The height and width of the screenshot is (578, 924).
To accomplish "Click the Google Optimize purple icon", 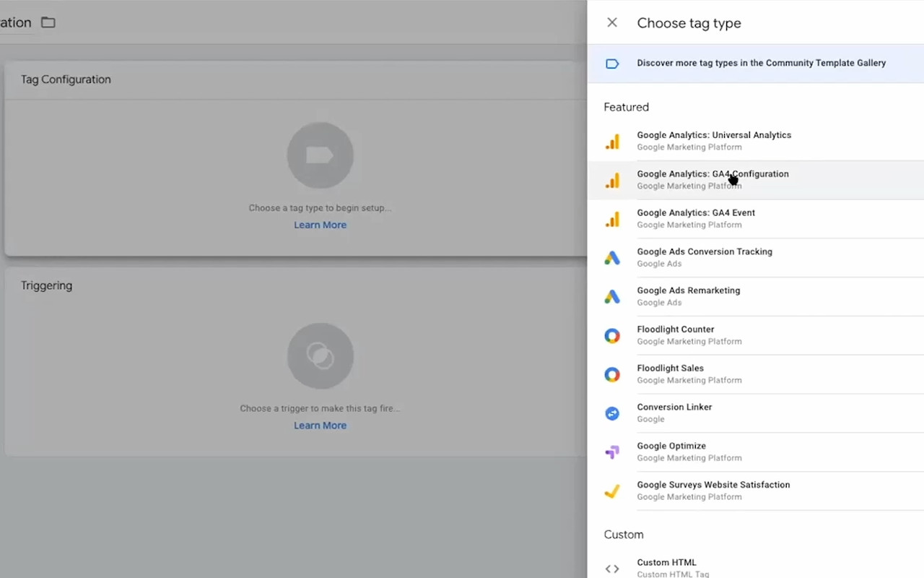I will coord(612,452).
